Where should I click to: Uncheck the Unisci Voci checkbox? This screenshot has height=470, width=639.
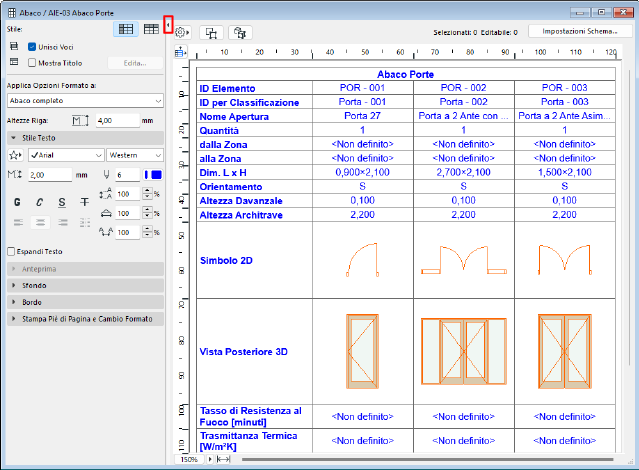(x=32, y=47)
